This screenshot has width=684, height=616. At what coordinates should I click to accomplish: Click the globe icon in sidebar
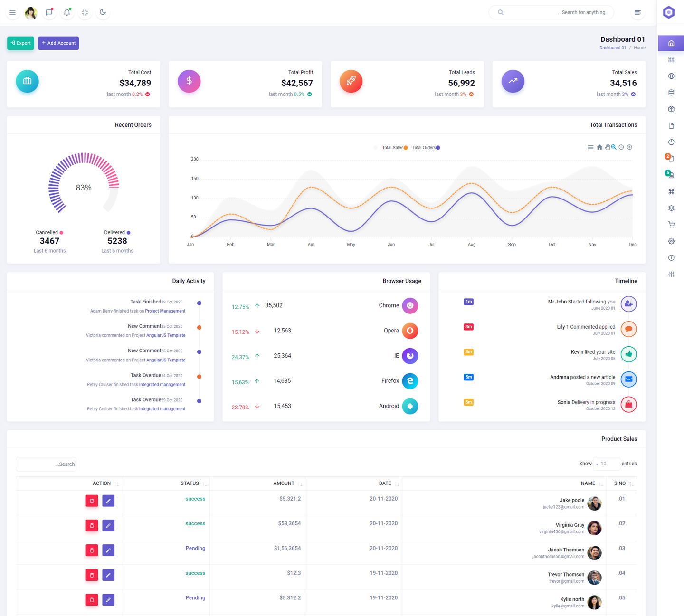pyautogui.click(x=671, y=76)
